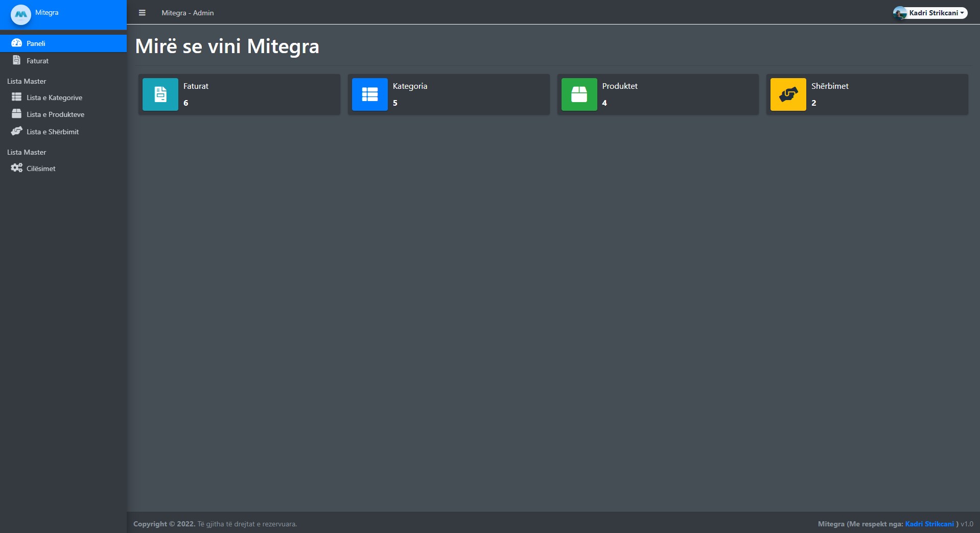
Task: Click the Cilësimet gears icon
Action: tap(16, 168)
